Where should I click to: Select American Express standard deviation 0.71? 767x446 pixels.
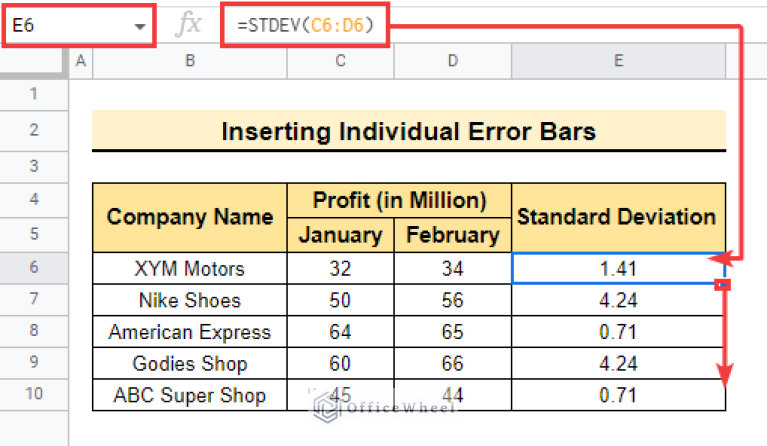(618, 332)
